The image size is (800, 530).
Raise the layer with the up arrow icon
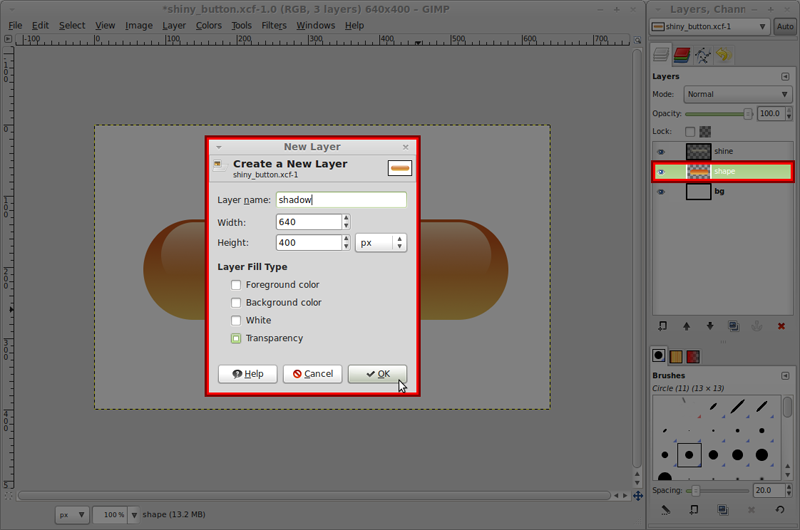(x=686, y=326)
